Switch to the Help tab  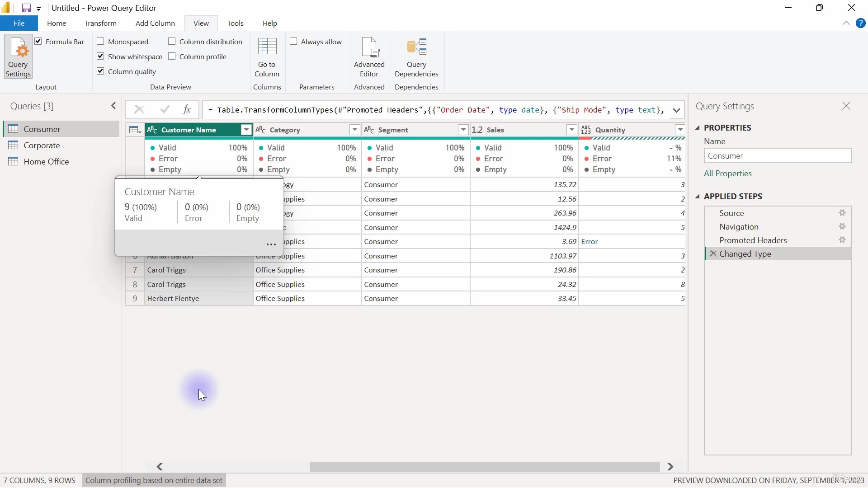tap(270, 23)
